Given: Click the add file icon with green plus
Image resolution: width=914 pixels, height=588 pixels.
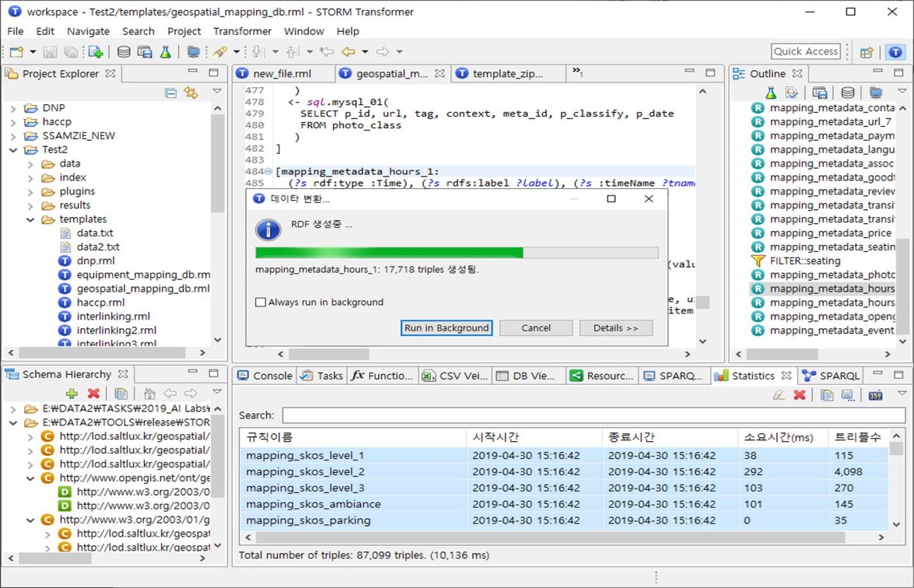Looking at the screenshot, I should pyautogui.click(x=96, y=52).
